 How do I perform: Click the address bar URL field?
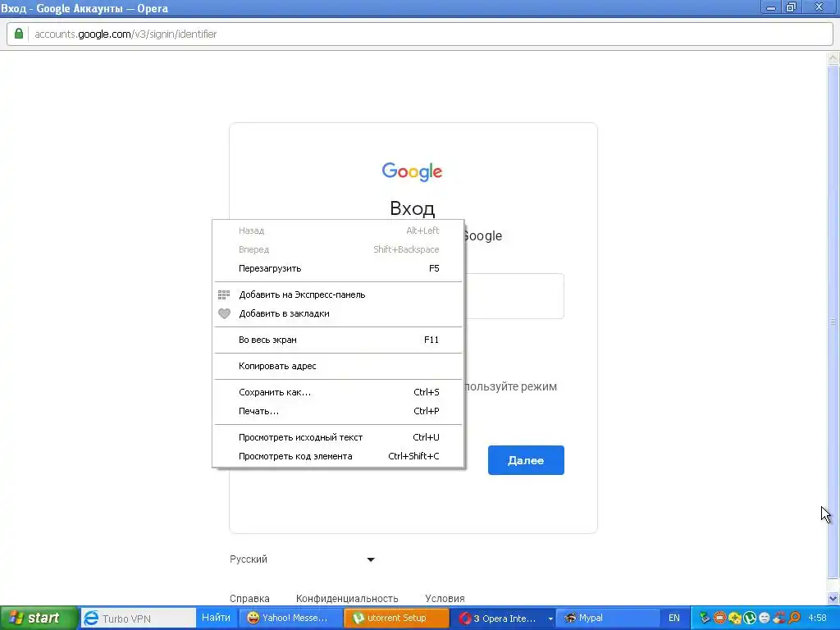point(419,34)
